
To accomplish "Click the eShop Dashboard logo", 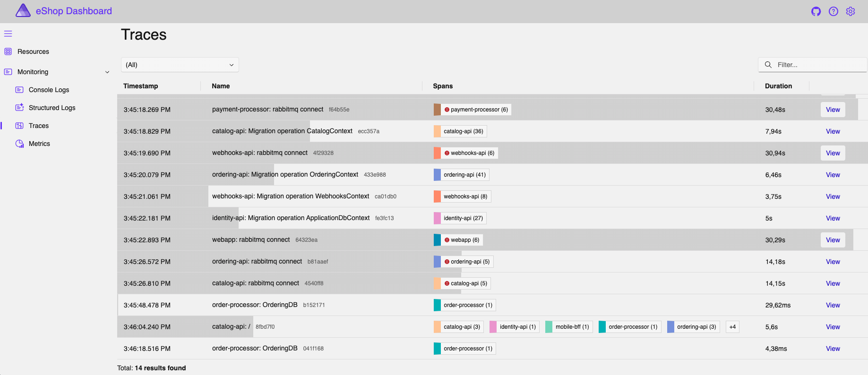I will coord(23,10).
